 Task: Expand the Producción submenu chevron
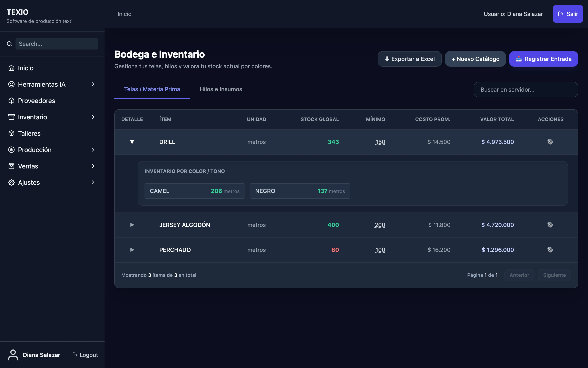pos(93,150)
